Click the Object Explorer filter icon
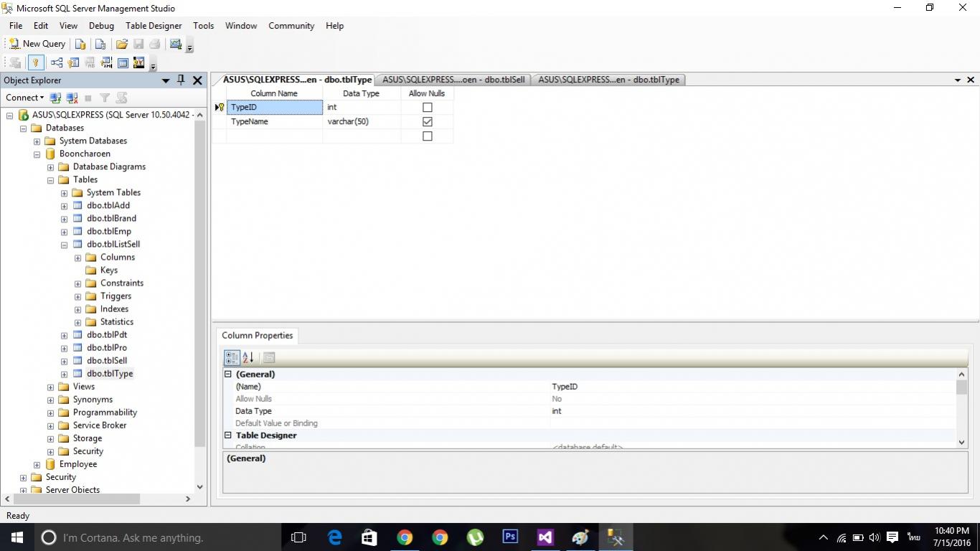This screenshot has width=980, height=551. pyautogui.click(x=105, y=98)
